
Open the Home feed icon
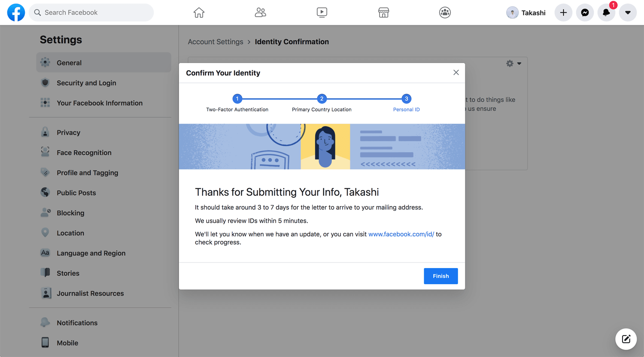pos(199,12)
